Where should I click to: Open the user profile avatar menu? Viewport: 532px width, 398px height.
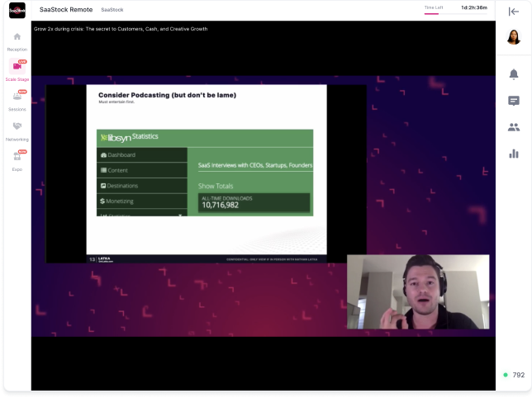click(513, 37)
